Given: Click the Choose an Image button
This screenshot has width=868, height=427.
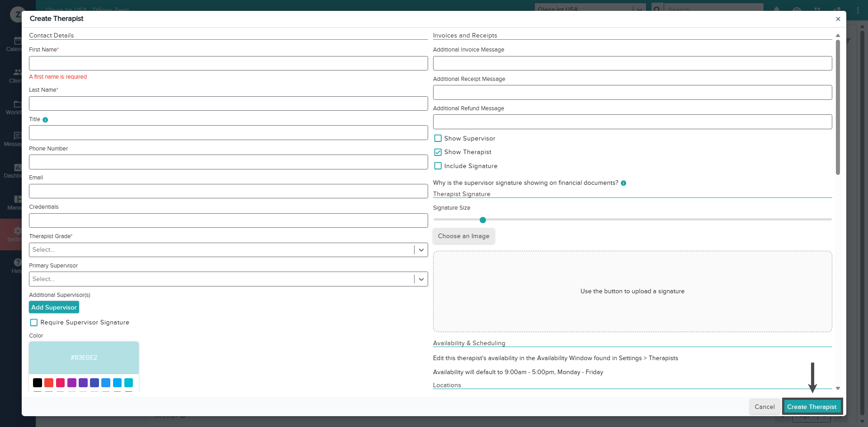Looking at the screenshot, I should point(463,236).
